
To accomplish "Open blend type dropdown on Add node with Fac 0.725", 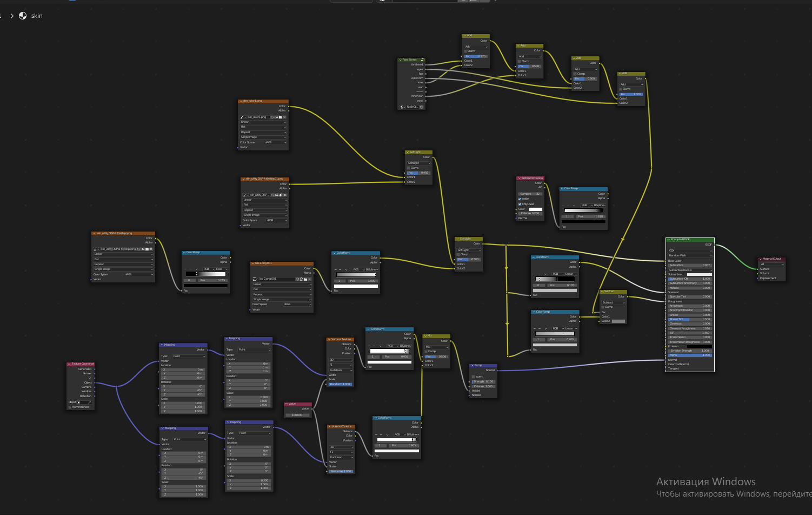I will 476,47.
